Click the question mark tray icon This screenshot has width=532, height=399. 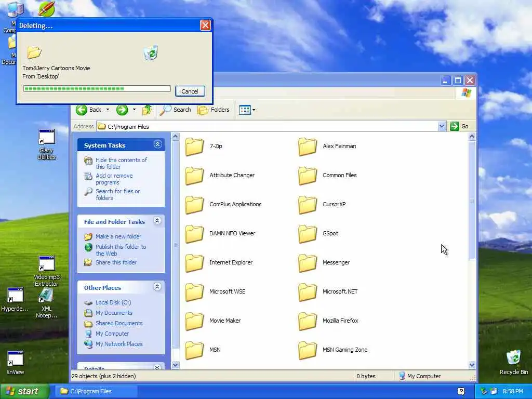pos(461,391)
